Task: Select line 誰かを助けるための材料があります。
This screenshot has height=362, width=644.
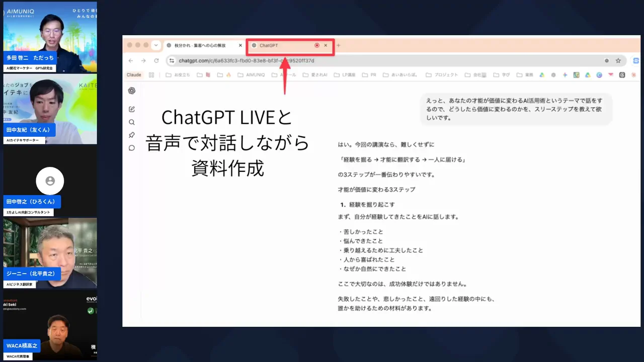Action: tap(385, 308)
